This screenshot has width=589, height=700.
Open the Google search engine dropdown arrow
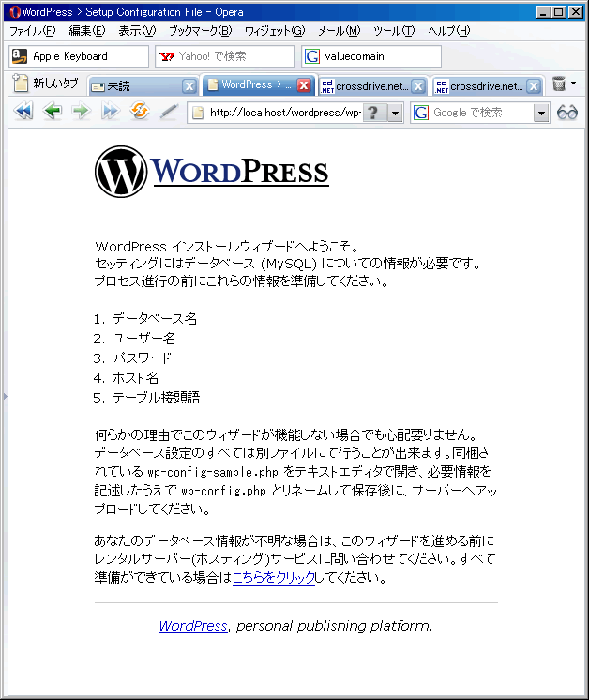[x=541, y=113]
